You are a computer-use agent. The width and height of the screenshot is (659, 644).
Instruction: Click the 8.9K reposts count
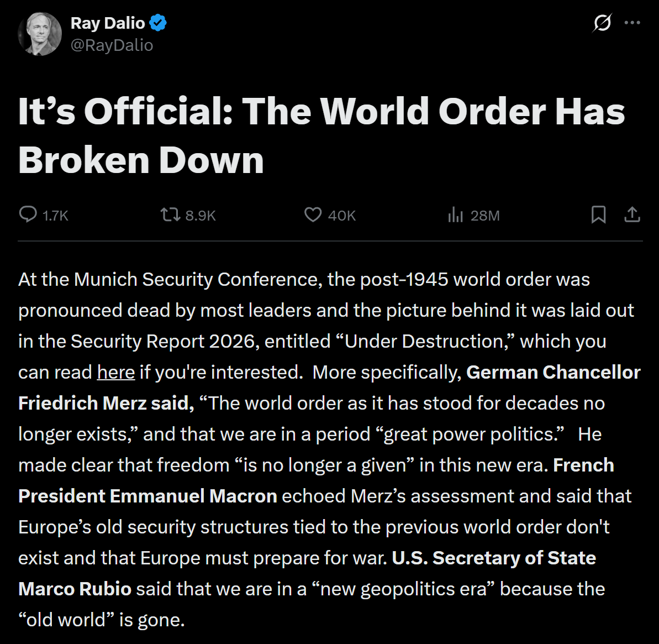201,216
